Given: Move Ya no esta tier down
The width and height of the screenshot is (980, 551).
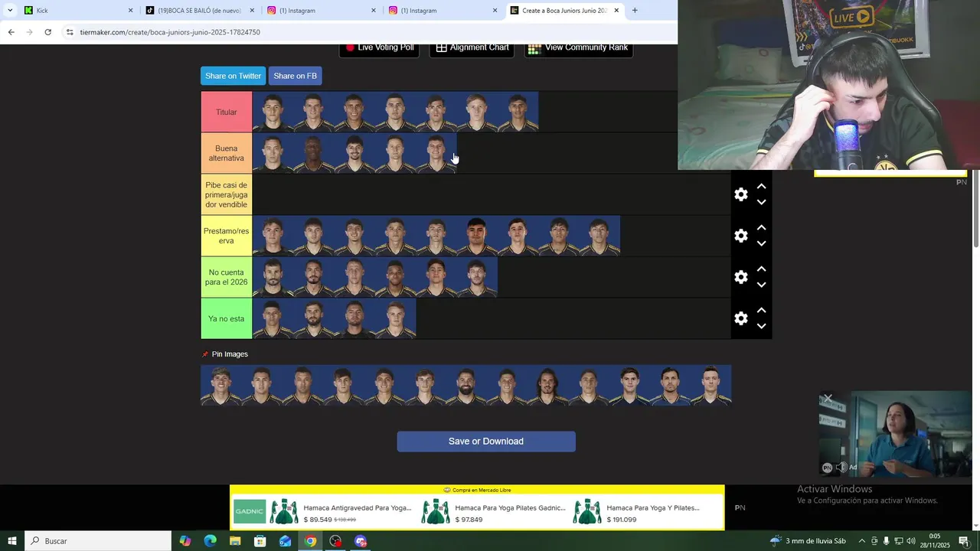Looking at the screenshot, I should coord(761,327).
